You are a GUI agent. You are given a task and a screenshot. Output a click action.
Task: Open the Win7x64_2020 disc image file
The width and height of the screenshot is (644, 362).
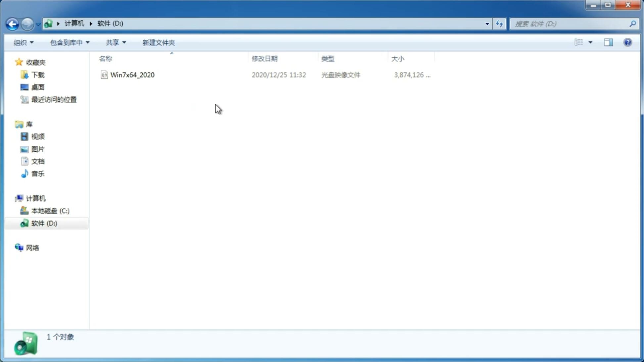132,74
